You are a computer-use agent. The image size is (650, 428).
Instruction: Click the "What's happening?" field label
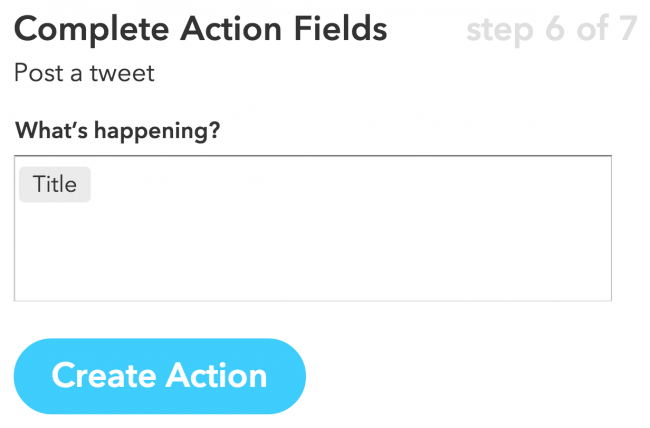117,131
